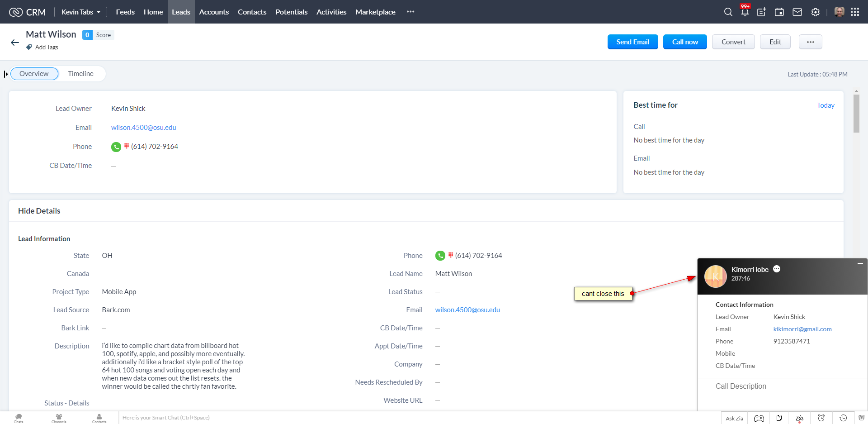The image size is (868, 424).
Task: Open the gamepad icon in bottom bar
Action: point(759,418)
